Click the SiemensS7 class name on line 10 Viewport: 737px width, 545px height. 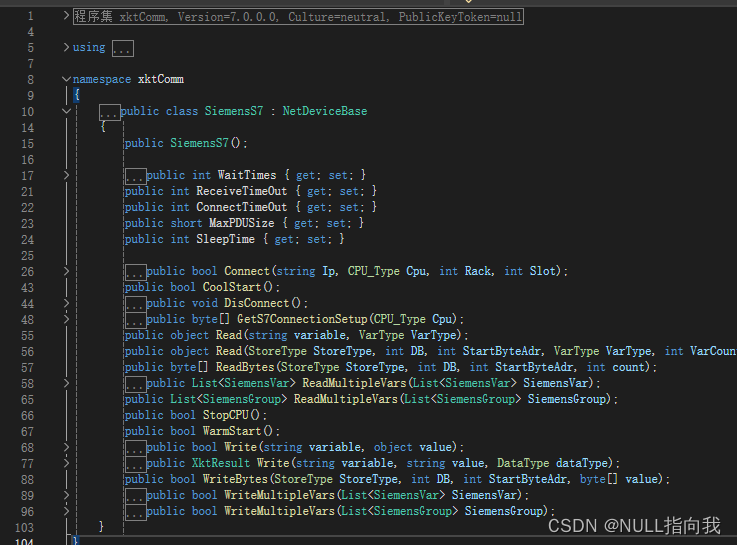pyautogui.click(x=234, y=111)
